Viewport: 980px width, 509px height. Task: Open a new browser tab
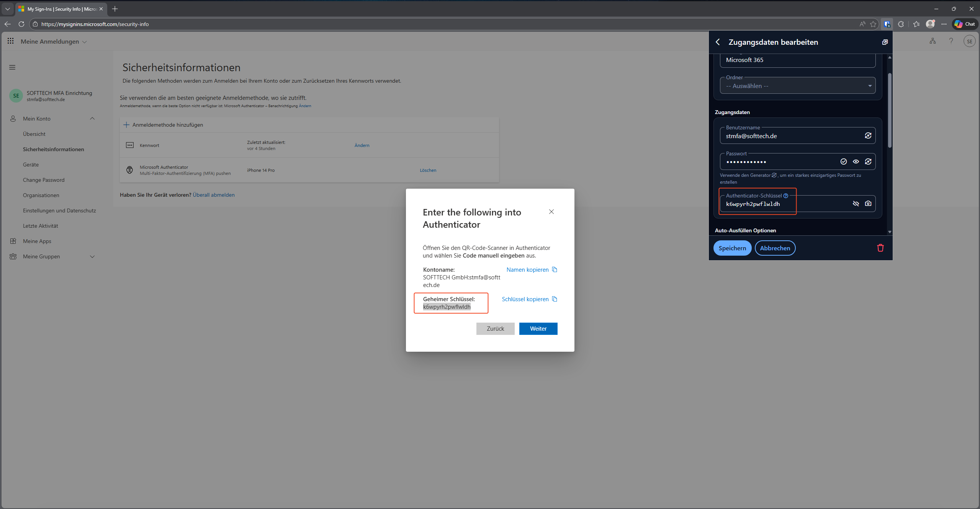115,9
